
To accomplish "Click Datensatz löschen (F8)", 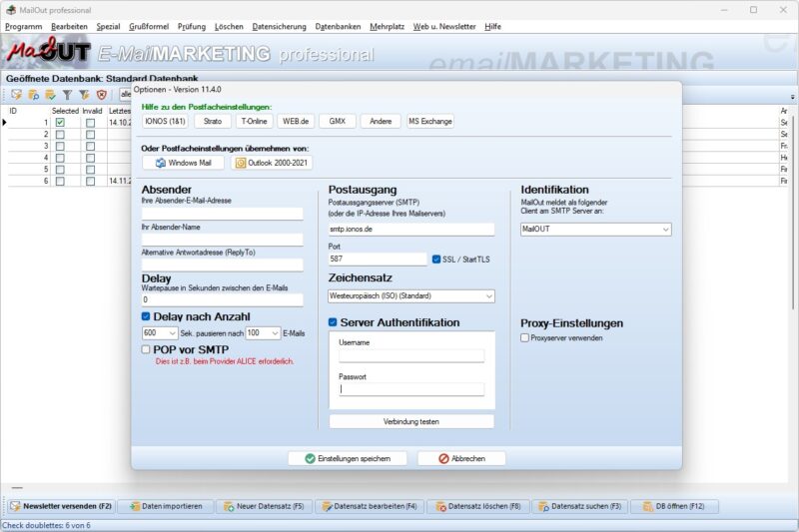I will click(x=478, y=506).
